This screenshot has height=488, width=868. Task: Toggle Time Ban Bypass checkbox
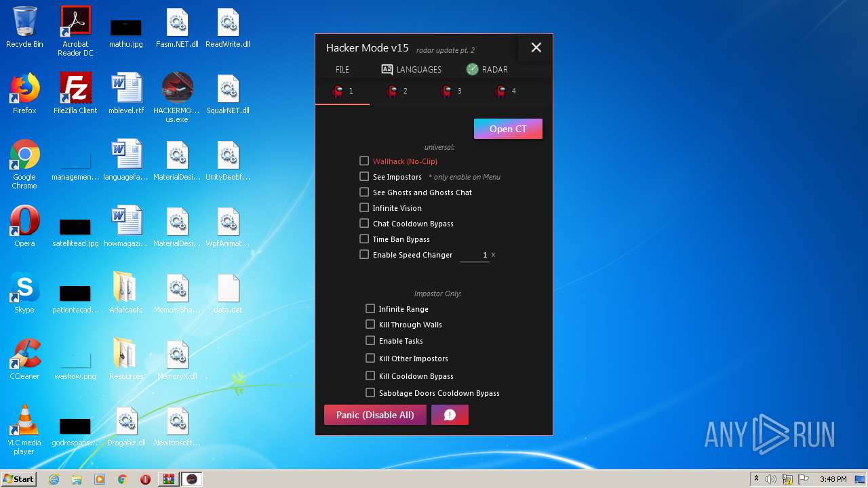point(364,239)
